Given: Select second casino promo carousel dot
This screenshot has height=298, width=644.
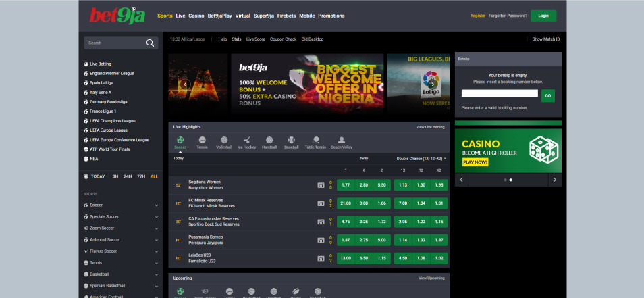Looking at the screenshot, I should point(510,180).
